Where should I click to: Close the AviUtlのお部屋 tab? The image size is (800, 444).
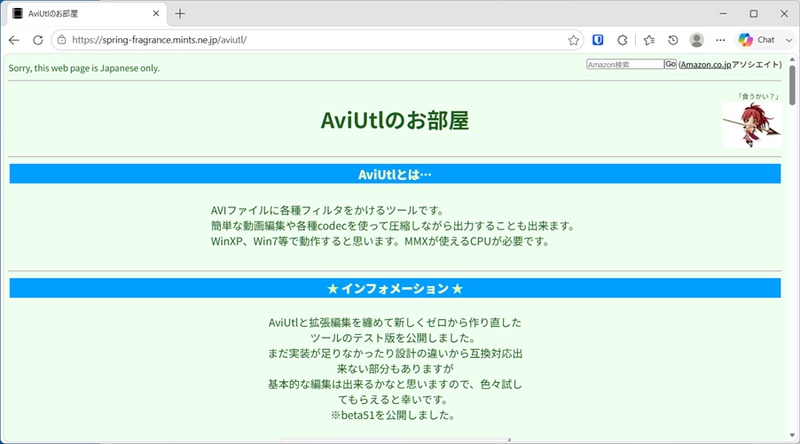pos(156,14)
